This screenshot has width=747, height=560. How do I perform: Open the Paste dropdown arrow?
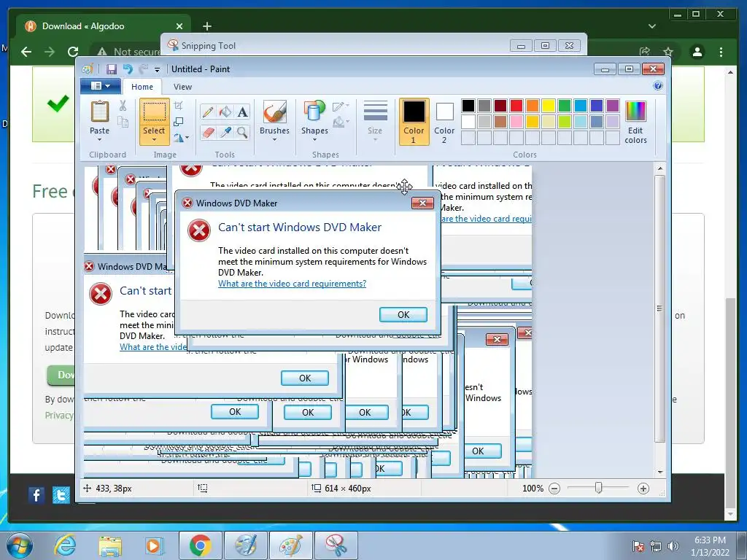[99, 140]
